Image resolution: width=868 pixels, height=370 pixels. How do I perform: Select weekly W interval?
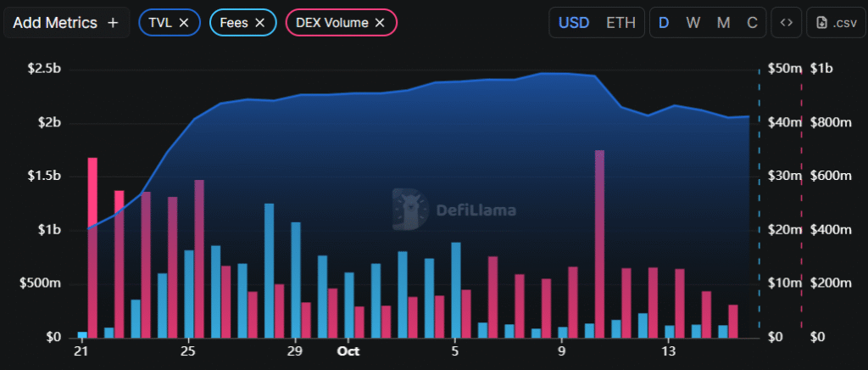tap(693, 23)
